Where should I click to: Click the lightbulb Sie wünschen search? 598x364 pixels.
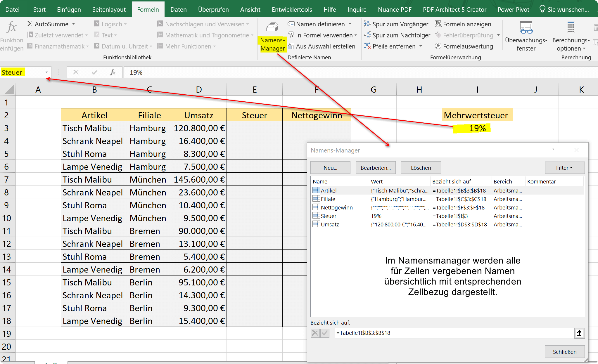pos(564,9)
